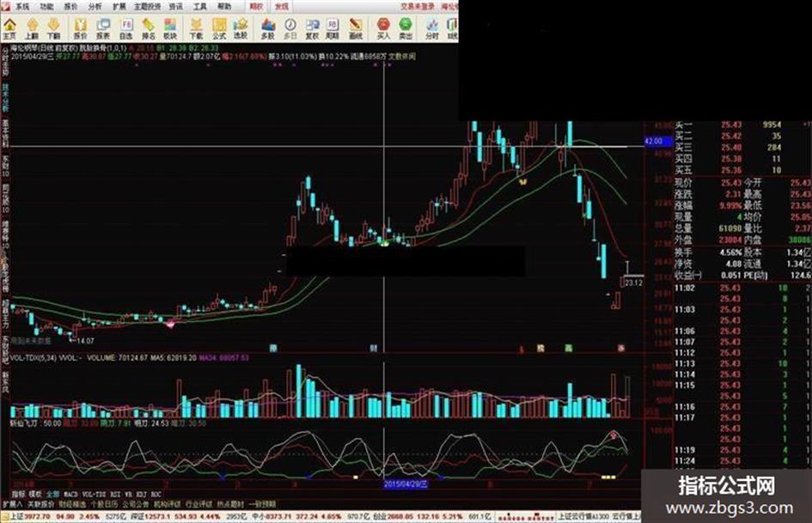This screenshot has width=812, height=523.
Task: Click the 23.12 price label near last candle
Action: (x=633, y=283)
